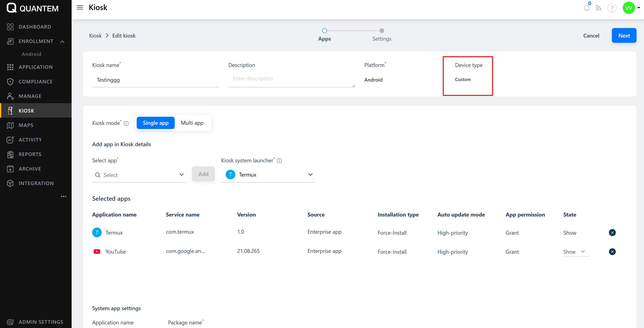Go to the Reports menu item
The height and width of the screenshot is (328, 644).
(x=30, y=154)
